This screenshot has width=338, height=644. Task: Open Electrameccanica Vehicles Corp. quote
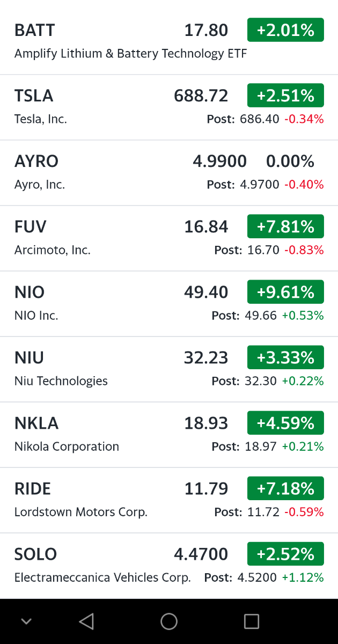102,577
